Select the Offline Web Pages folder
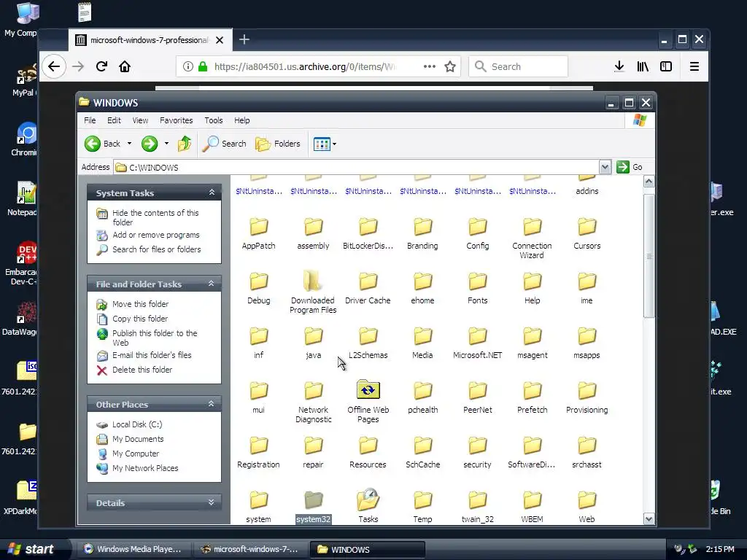 point(368,402)
